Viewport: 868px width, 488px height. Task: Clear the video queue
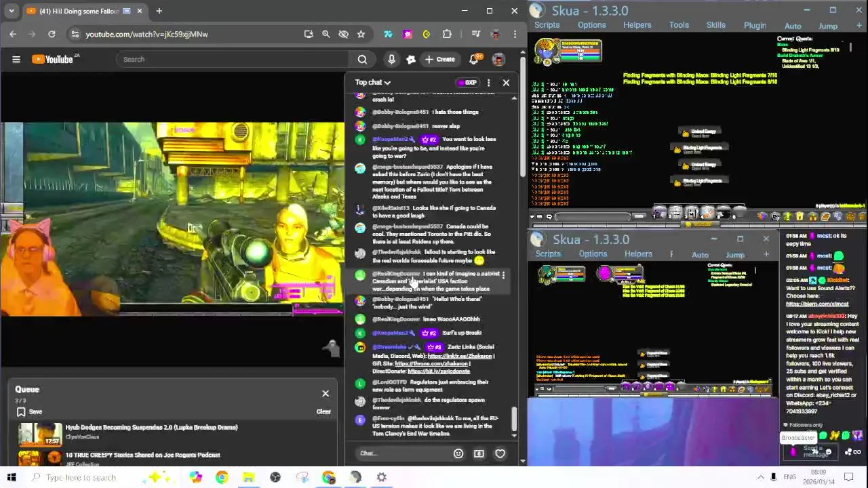323,412
